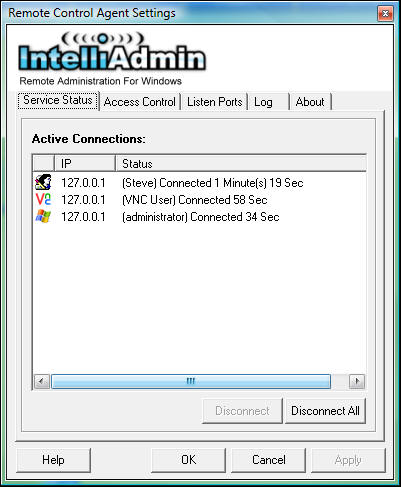Sort by the IP column header

point(85,163)
